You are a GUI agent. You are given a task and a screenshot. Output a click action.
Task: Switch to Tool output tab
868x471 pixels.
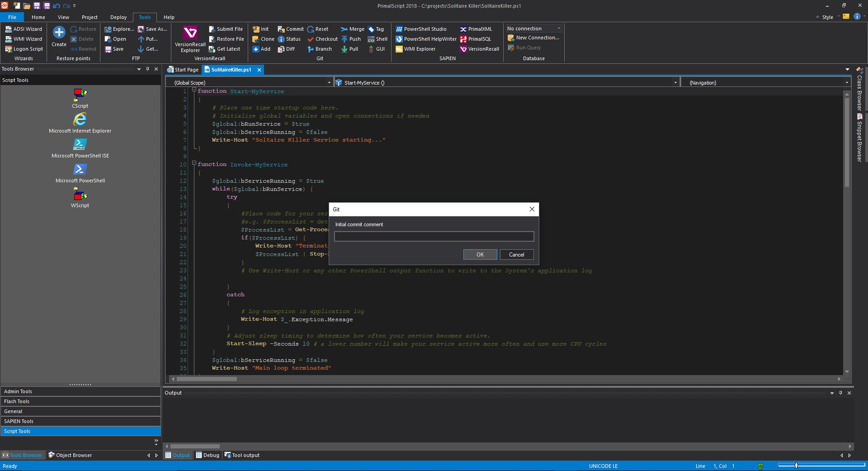242,455
